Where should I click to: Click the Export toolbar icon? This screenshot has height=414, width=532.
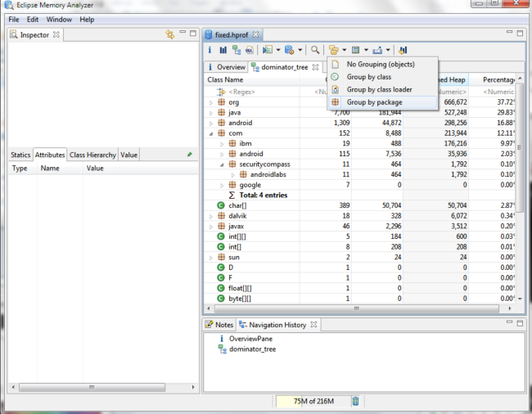377,50
